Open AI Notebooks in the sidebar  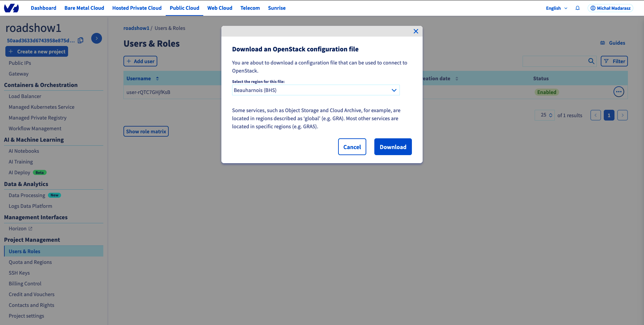click(24, 151)
